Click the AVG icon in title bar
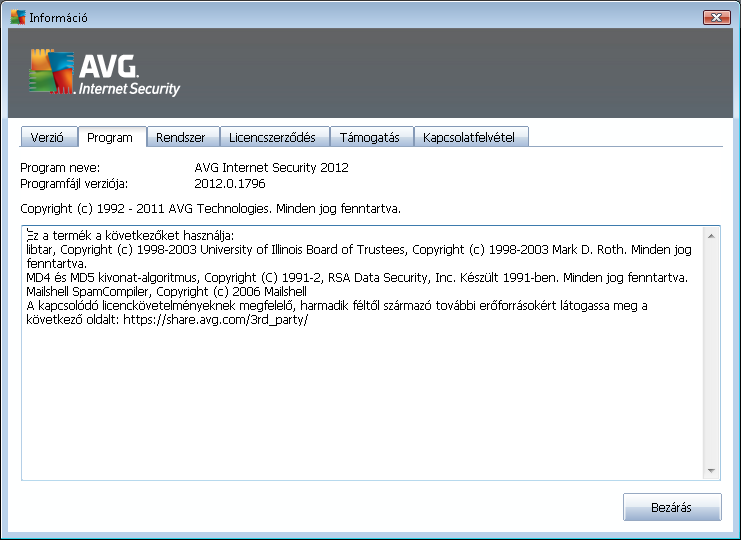Viewport: 741px width, 540px height. point(17,17)
